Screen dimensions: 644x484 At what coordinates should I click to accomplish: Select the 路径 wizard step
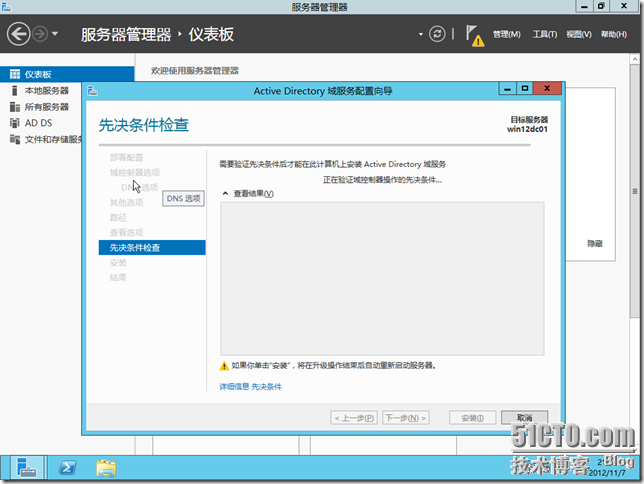click(x=118, y=217)
